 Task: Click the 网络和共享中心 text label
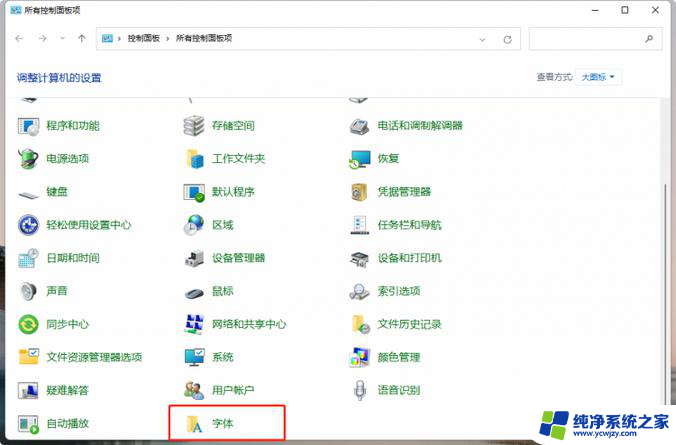pos(249,324)
